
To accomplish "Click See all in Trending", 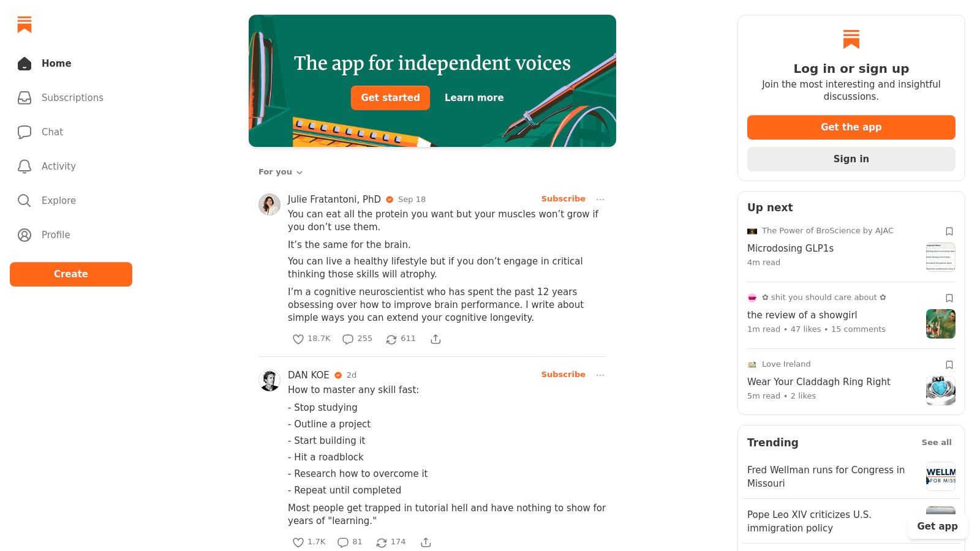I will [937, 443].
